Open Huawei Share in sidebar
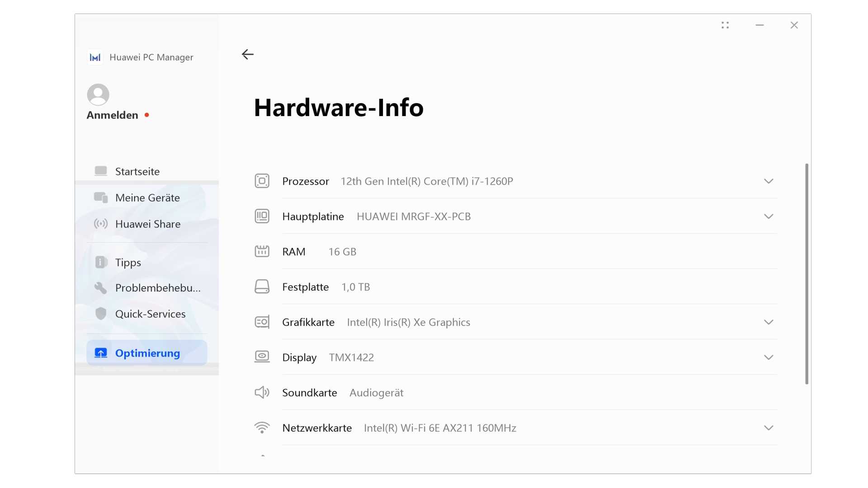Screen dimensions: 868x488 click(x=148, y=224)
